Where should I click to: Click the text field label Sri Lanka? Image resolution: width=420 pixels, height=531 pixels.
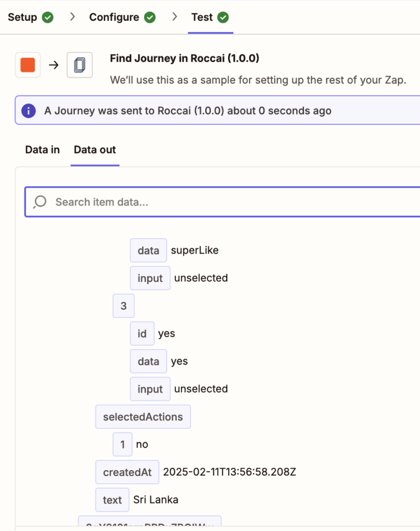(x=112, y=500)
